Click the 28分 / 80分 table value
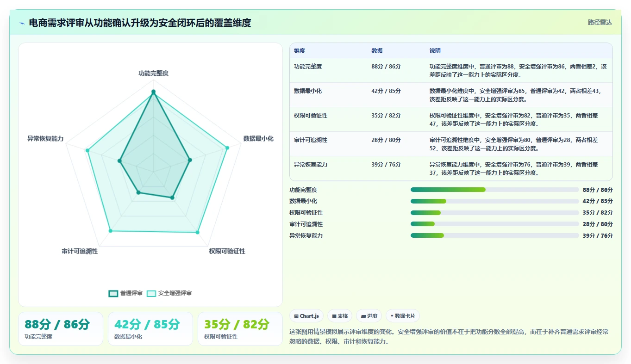Image resolution: width=631 pixels, height=364 pixels. [x=386, y=140]
